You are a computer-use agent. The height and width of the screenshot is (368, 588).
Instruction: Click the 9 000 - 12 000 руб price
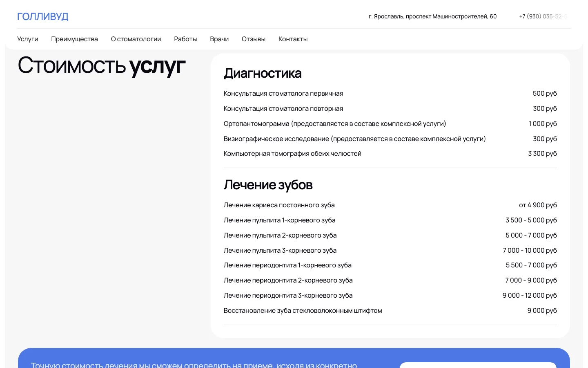coord(530,296)
